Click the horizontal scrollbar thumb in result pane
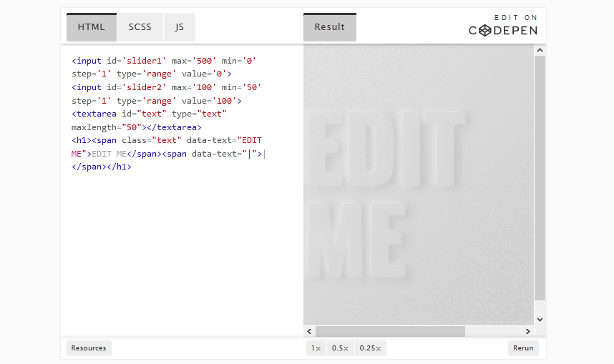The height and width of the screenshot is (364, 614). coord(391,332)
